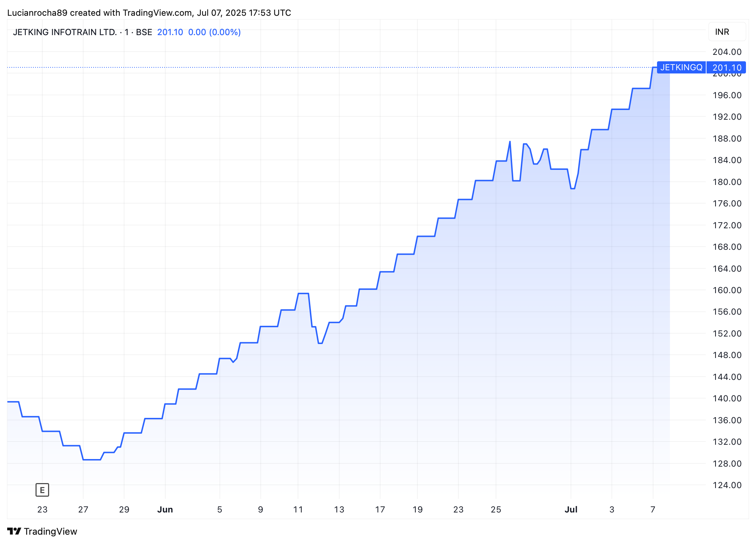
Task: Click date 25 on the time axis
Action: (x=496, y=510)
